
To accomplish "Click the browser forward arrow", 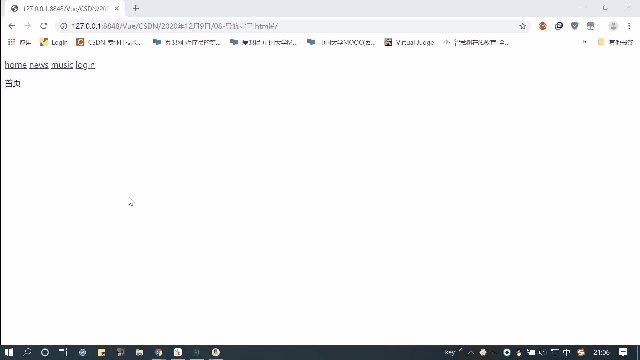I will pos(27,26).
